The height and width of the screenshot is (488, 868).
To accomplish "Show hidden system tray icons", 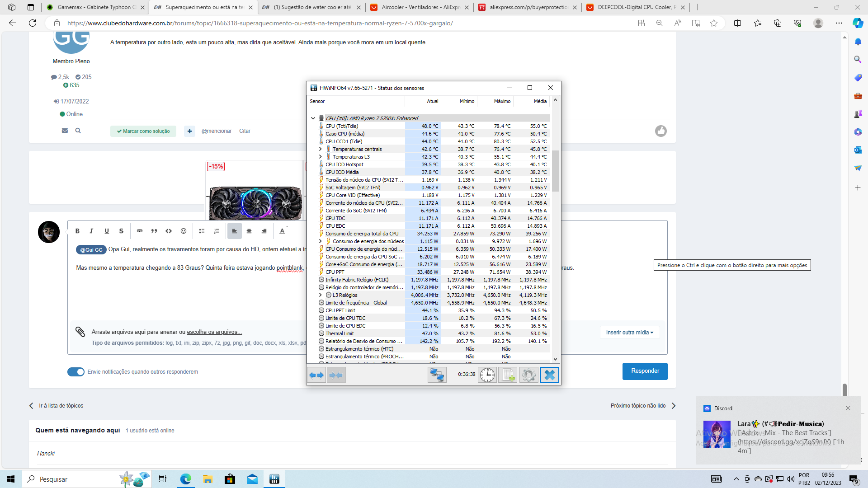I will (x=736, y=479).
